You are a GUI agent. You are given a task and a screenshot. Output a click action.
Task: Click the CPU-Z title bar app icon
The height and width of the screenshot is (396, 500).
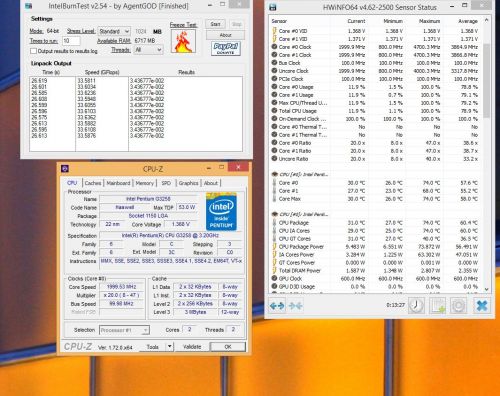(x=65, y=169)
